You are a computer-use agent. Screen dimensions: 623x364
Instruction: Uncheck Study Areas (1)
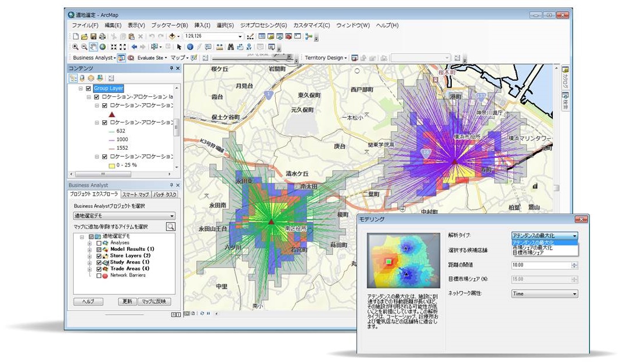pos(99,262)
